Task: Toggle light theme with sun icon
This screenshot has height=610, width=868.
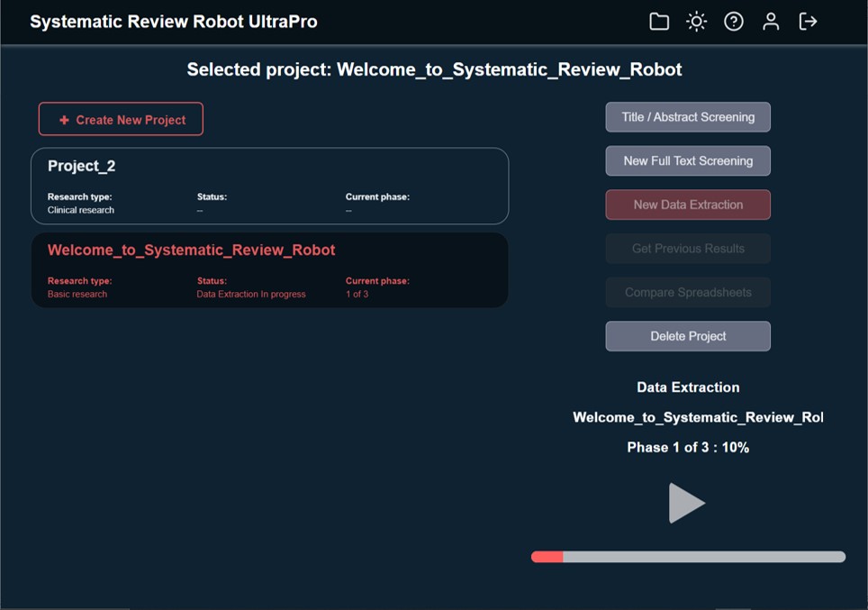Action: (x=696, y=22)
